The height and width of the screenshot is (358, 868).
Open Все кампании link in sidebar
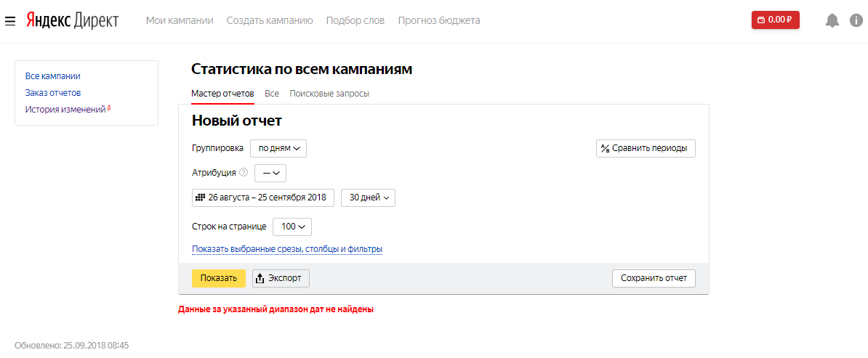[x=53, y=76]
